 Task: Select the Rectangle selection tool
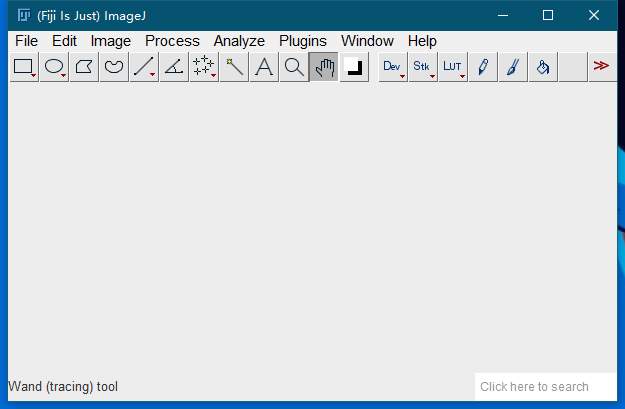tap(24, 67)
